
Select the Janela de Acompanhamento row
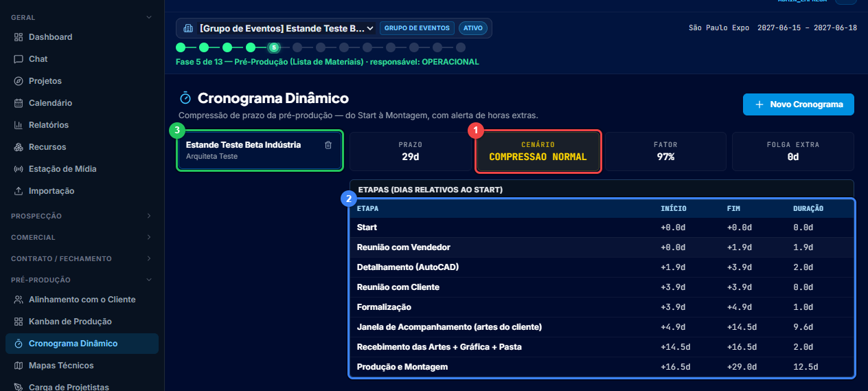[602, 327]
